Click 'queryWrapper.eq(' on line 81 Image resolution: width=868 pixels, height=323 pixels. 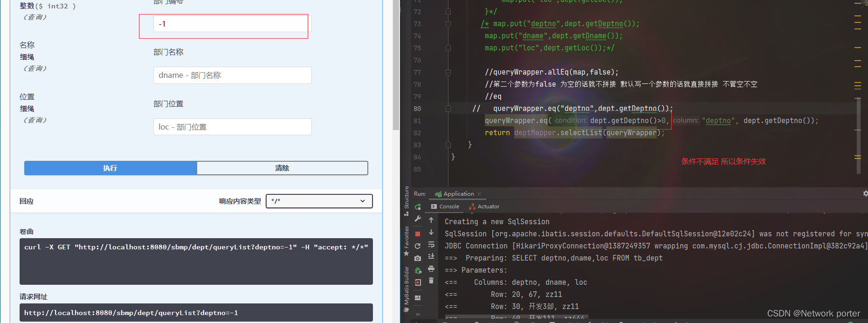tap(518, 121)
